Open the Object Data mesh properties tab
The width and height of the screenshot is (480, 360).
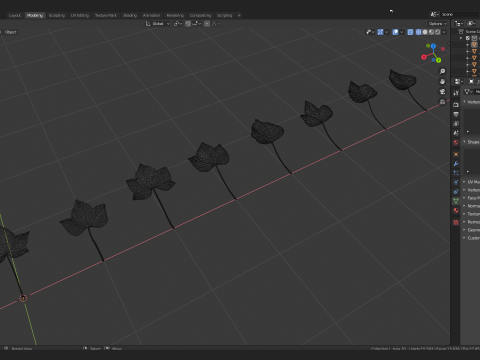tap(456, 201)
